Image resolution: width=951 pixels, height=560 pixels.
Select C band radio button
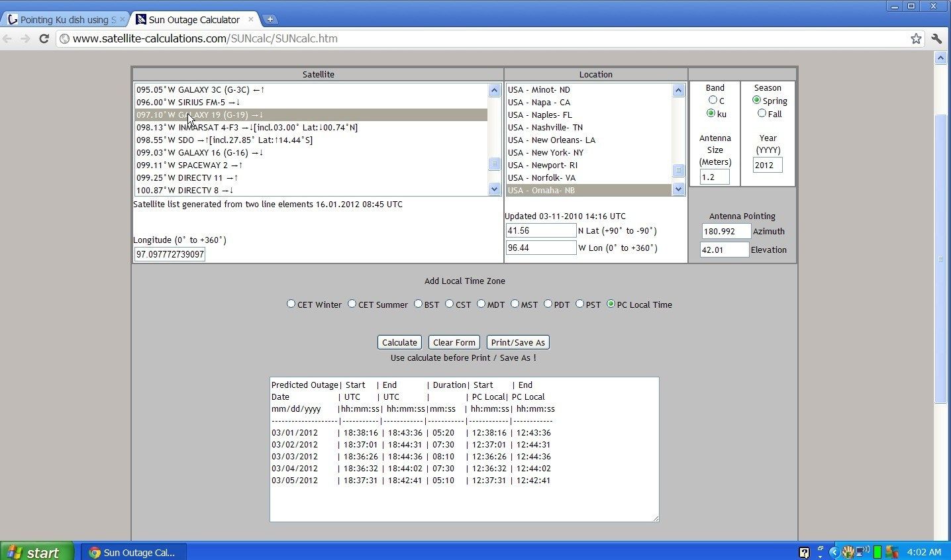click(713, 100)
